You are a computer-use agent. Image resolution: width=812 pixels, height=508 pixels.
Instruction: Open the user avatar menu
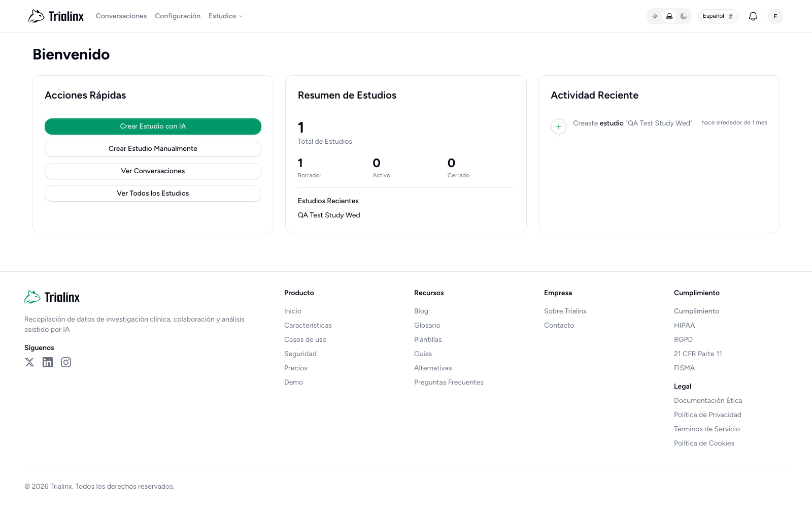pos(775,16)
